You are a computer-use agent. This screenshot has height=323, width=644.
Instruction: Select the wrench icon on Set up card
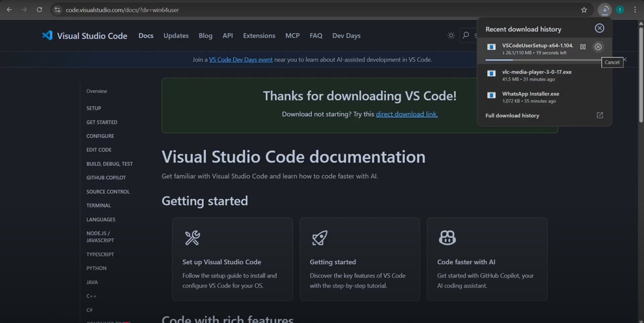click(192, 238)
